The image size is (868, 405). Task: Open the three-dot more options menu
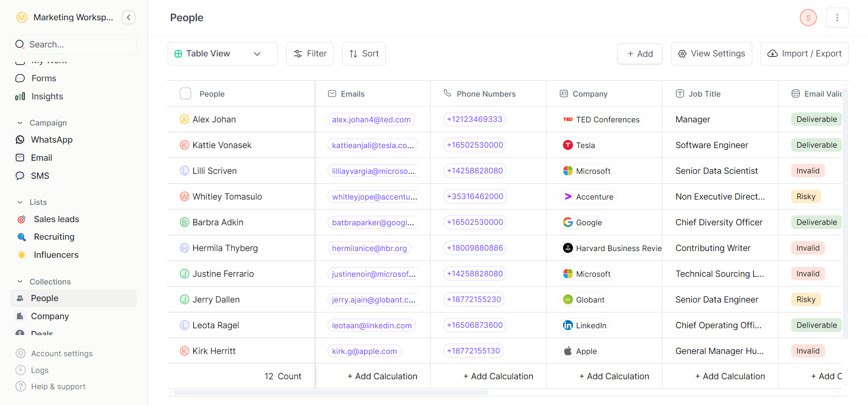click(x=837, y=18)
